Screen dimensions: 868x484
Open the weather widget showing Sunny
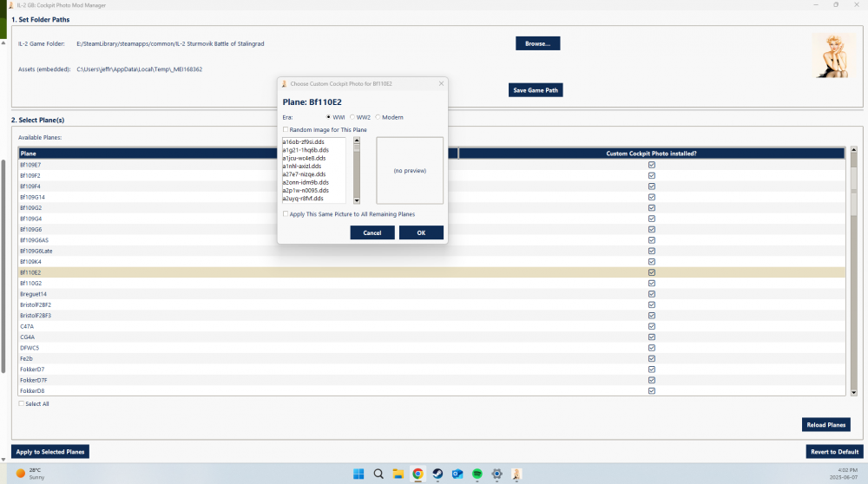(30, 474)
